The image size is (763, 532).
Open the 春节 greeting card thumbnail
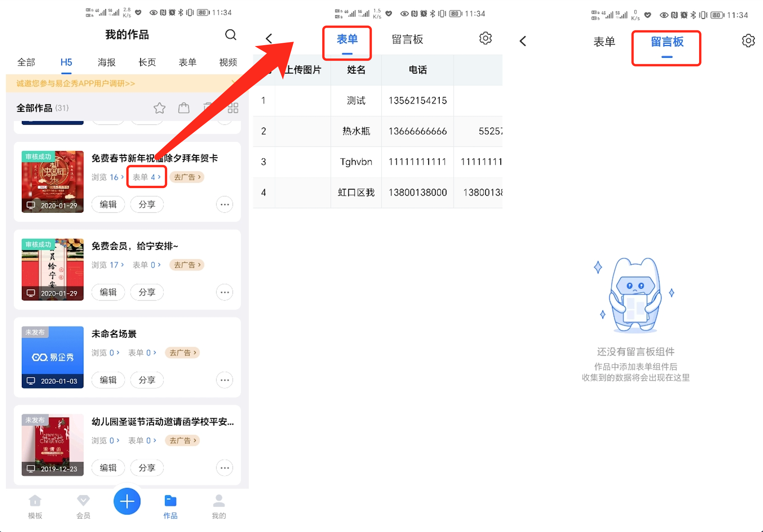click(x=53, y=181)
